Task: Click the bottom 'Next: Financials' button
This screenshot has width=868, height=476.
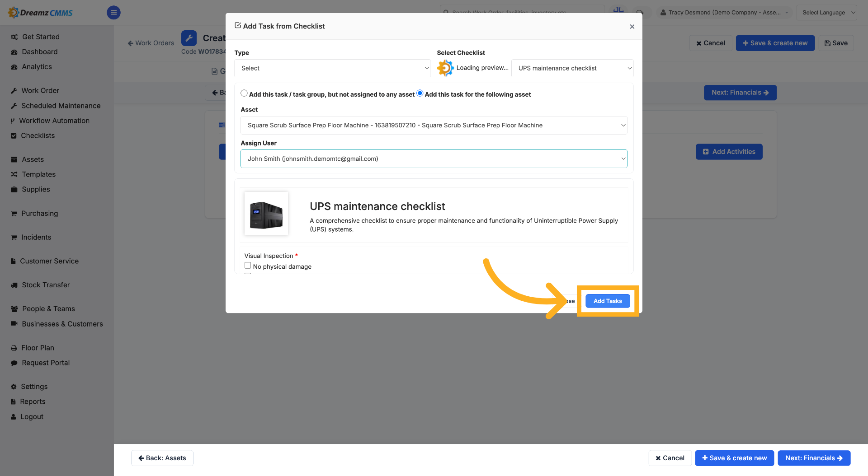Action: pyautogui.click(x=814, y=458)
